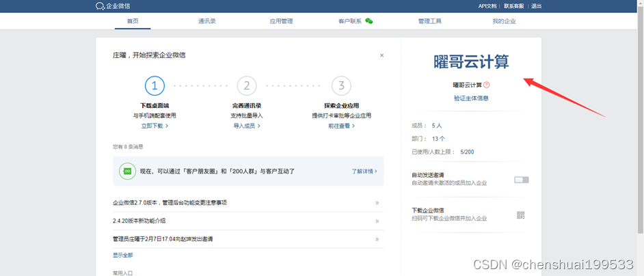Open the 企业微信2.7.0版本 notice text
Viewport: 644px width, 276px height.
170,203
